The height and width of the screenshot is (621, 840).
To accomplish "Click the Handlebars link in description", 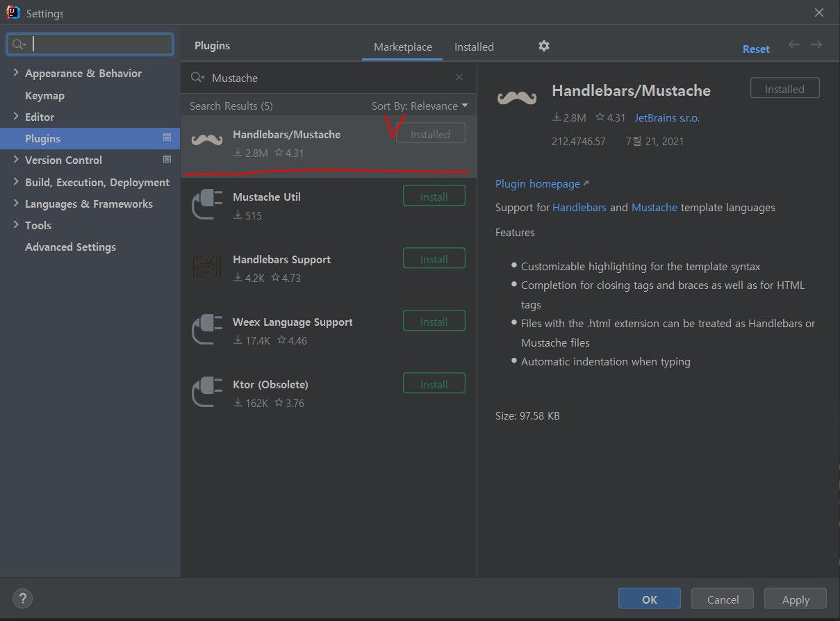I will click(x=579, y=207).
